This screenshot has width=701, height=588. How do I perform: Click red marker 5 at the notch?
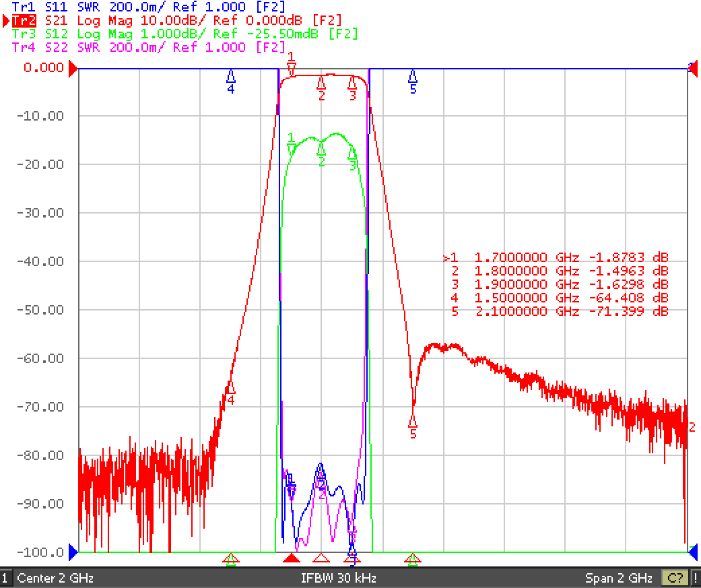(x=413, y=422)
